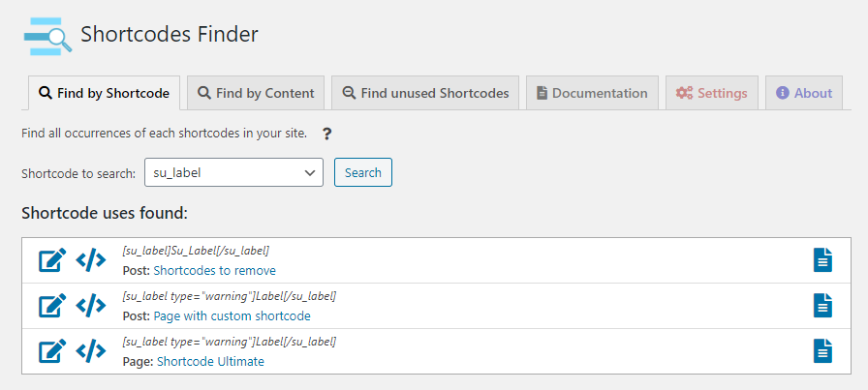The width and height of the screenshot is (868, 390).
Task: Select the About tab
Action: tap(804, 93)
